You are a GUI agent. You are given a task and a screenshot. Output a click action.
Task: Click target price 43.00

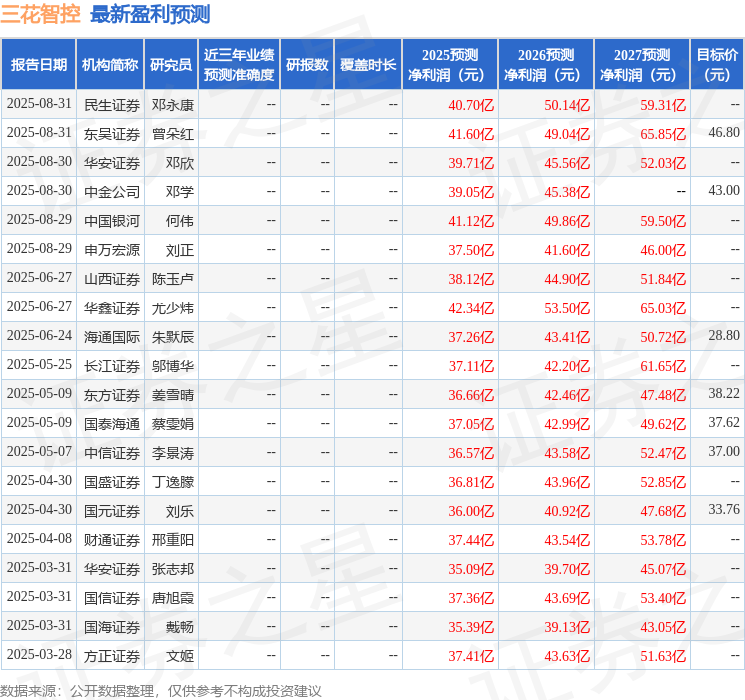coord(724,191)
